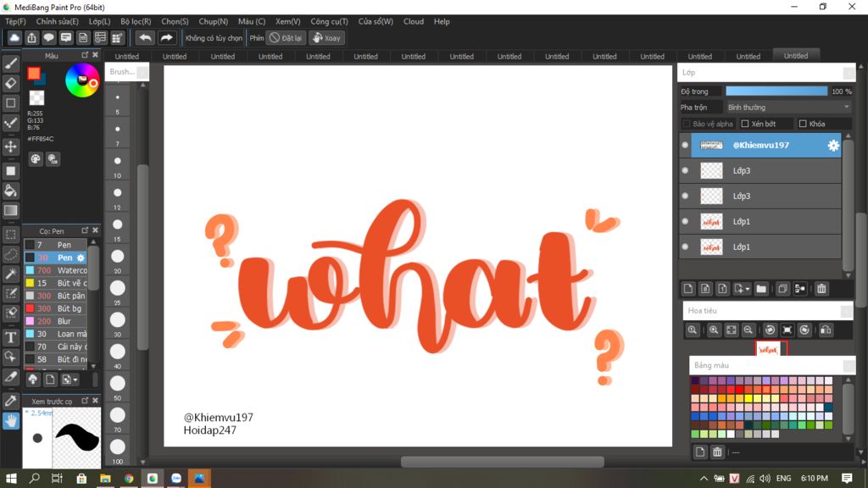Hide the @Khiemvu197 layer
Viewport: 868px width, 488px height.
point(685,145)
